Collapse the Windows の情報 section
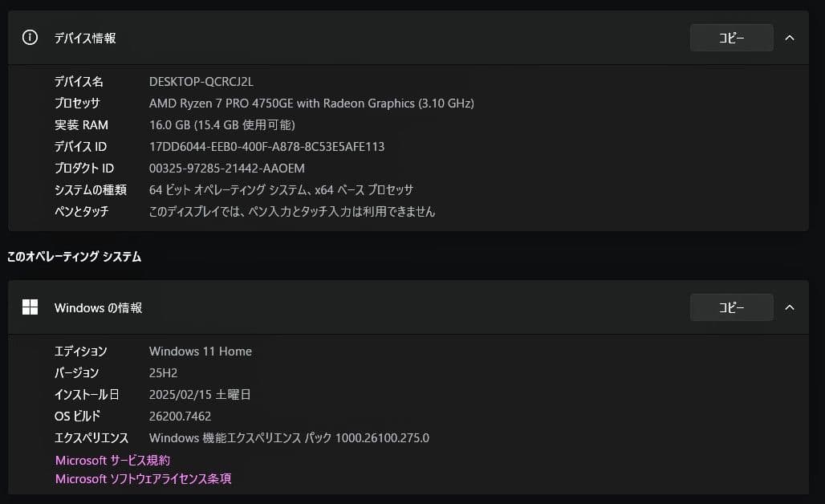 point(789,307)
